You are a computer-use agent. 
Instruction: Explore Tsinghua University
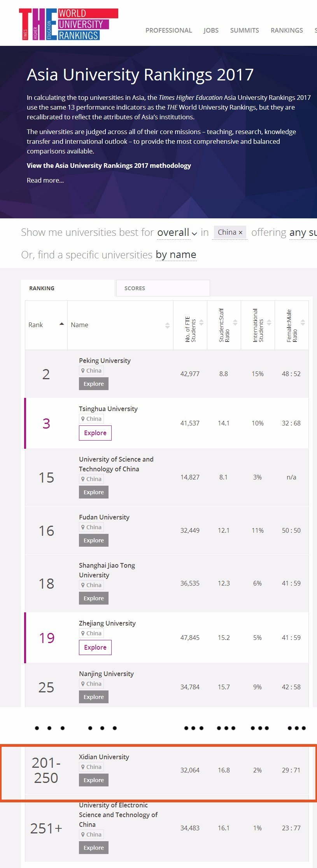tap(95, 433)
